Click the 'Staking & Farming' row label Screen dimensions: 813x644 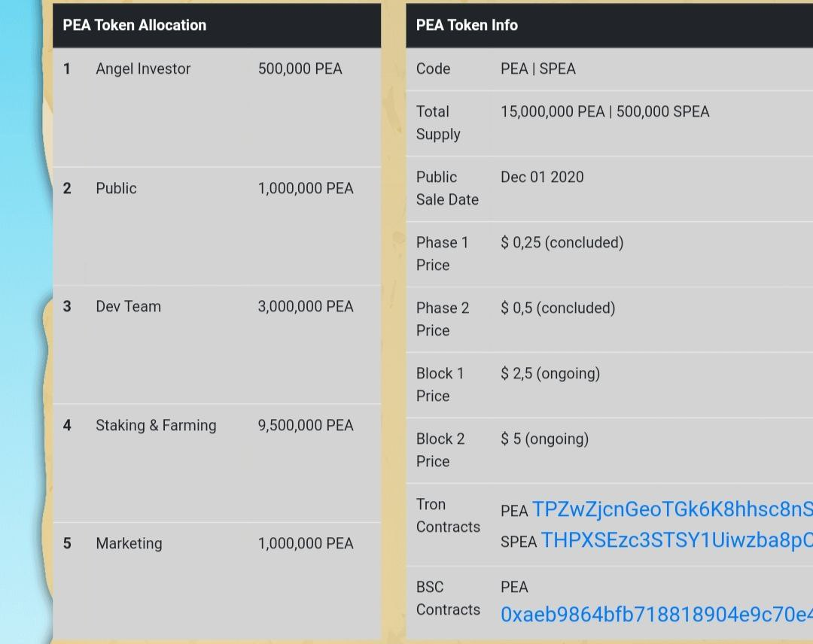(156, 425)
